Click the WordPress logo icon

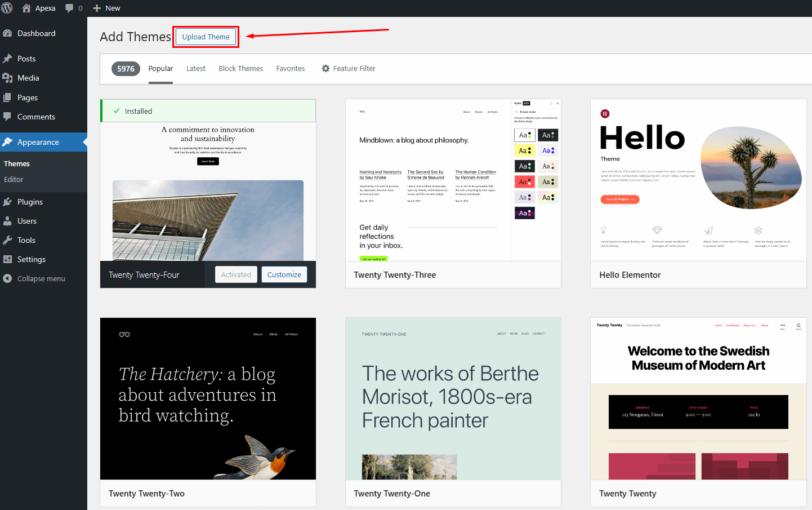tap(7, 8)
